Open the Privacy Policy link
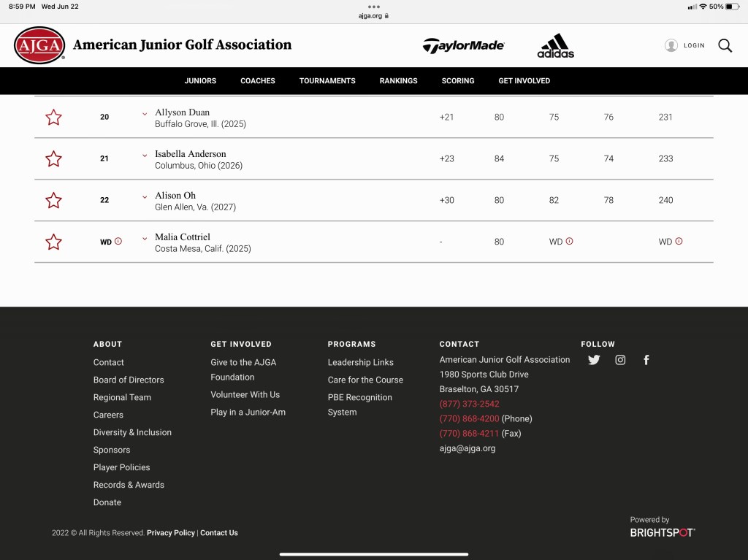 171,533
